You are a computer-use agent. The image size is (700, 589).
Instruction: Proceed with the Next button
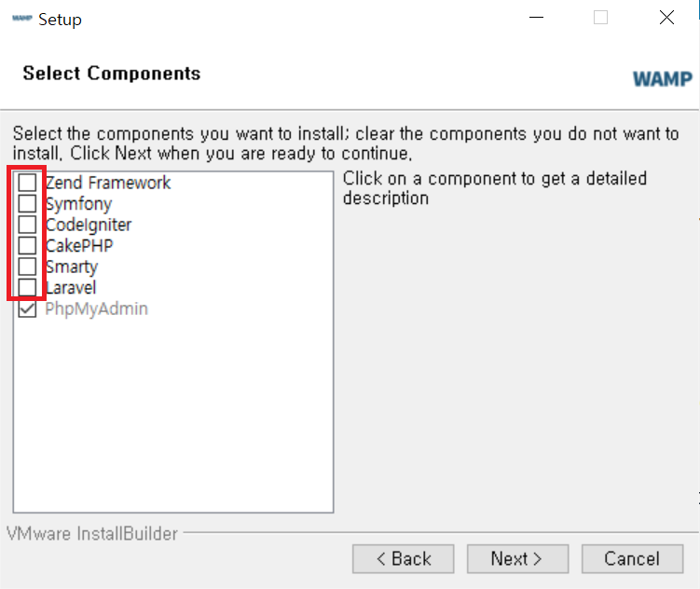517,559
